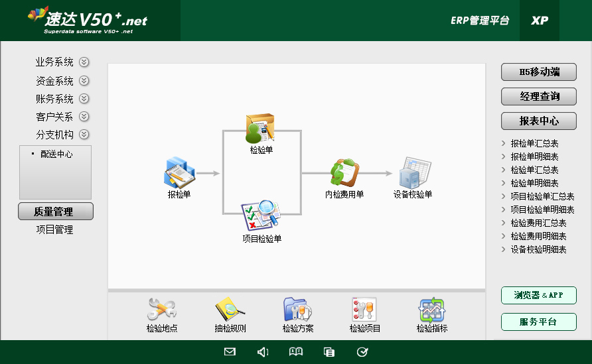Open the 项目检验单汇总表 report link
Viewport: 592px width, 364px height.
click(x=542, y=196)
